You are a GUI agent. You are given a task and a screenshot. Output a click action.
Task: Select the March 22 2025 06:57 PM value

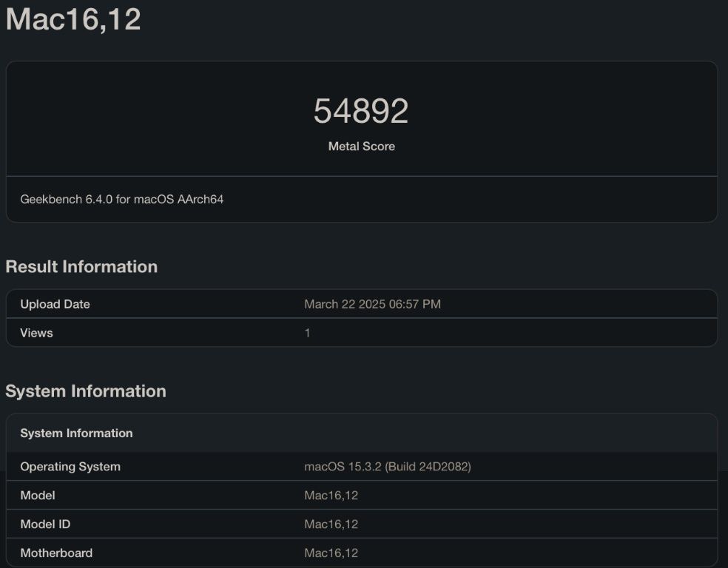click(372, 304)
